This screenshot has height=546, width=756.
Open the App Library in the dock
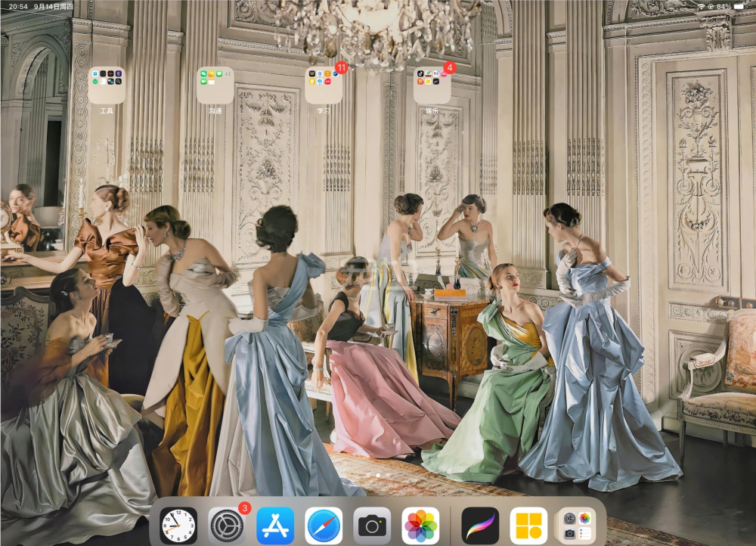(x=577, y=526)
